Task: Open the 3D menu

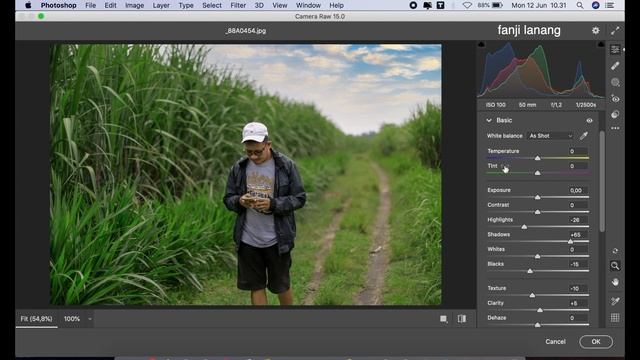Action: coord(259,5)
